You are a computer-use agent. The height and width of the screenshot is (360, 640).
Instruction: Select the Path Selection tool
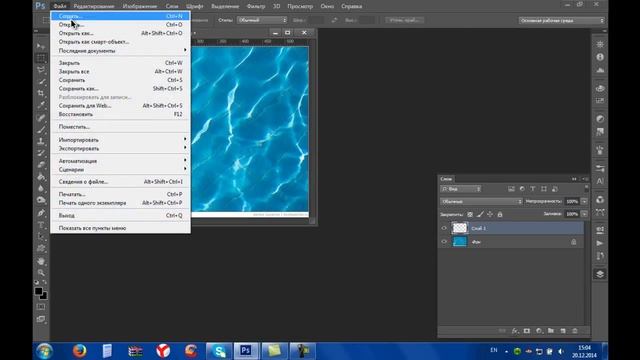(41, 237)
